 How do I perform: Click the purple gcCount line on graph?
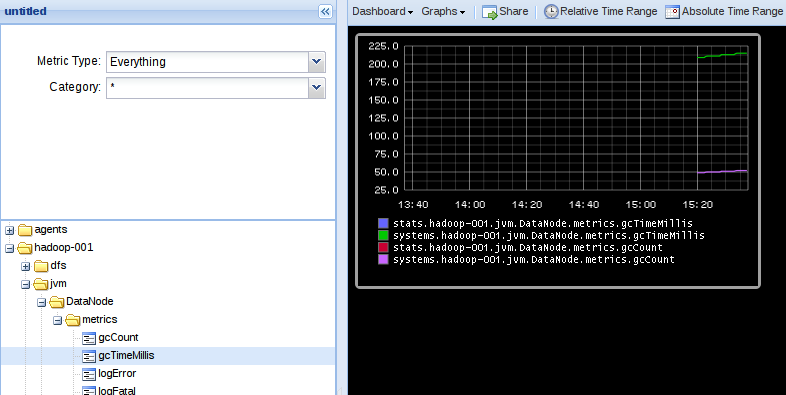(722, 171)
